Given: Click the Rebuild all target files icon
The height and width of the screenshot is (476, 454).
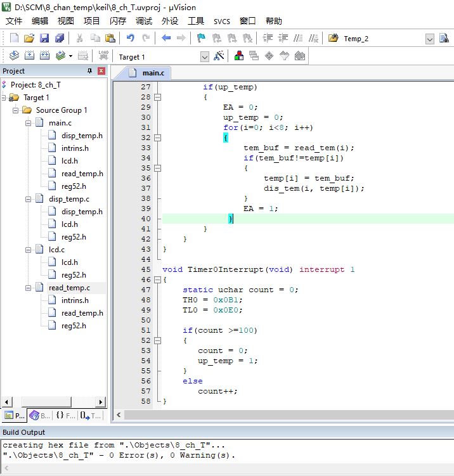Looking at the screenshot, I should click(44, 56).
